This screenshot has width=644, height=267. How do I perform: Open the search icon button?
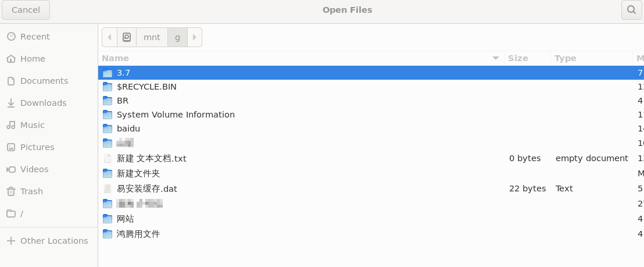(631, 10)
